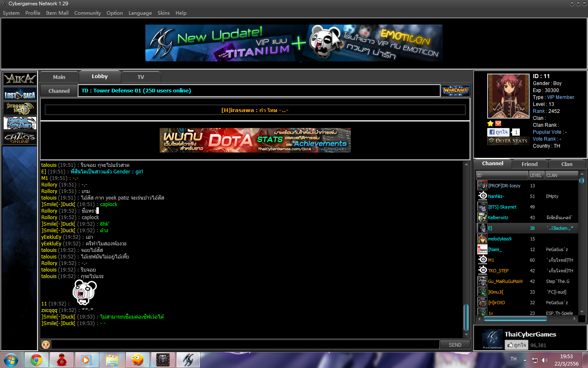Image resolution: width=588 pixels, height=368 pixels.
Task: Click avatar icon of Gu_MaiRuGuMaW
Action: click(x=482, y=281)
